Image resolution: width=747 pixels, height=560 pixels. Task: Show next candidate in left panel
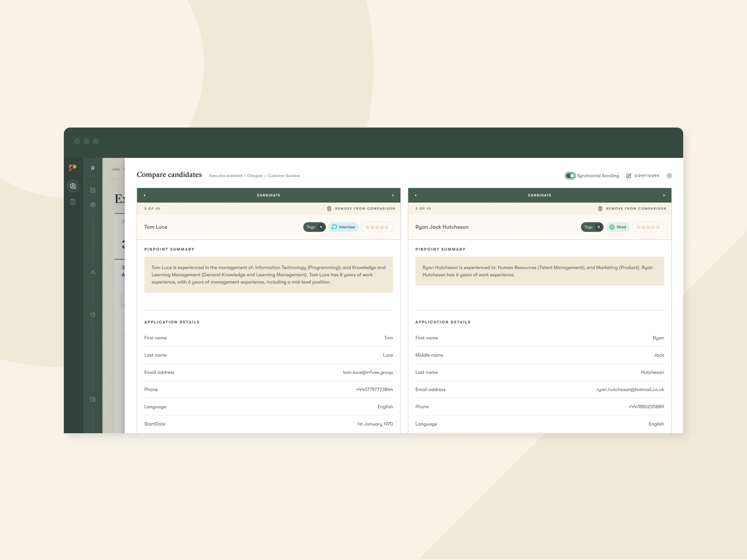point(393,195)
